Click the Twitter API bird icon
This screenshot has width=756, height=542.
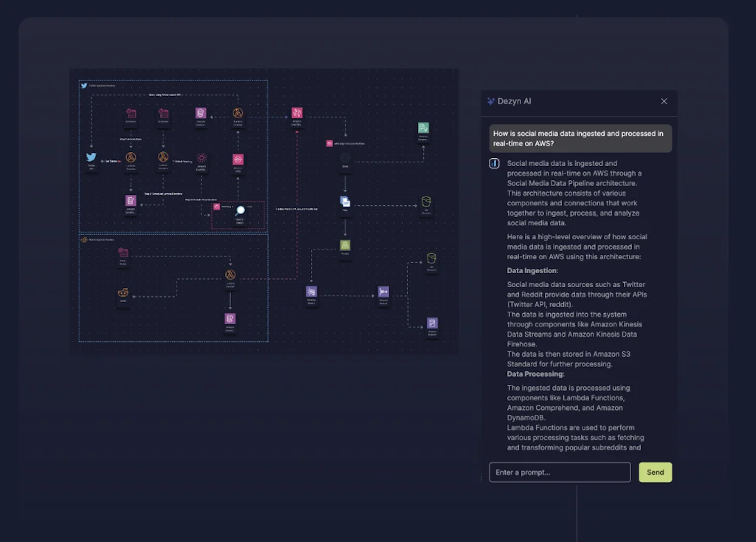[x=92, y=157]
